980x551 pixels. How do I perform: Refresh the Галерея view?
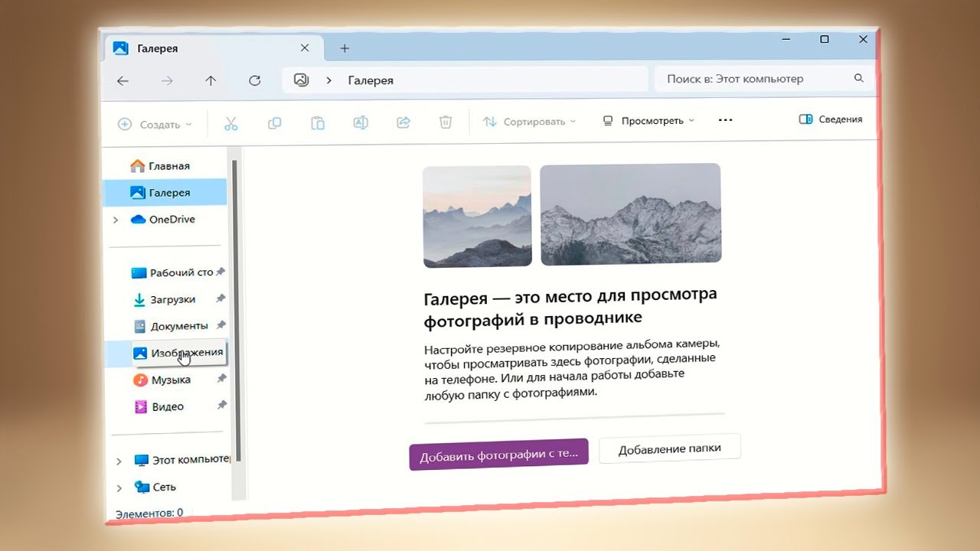coord(255,80)
